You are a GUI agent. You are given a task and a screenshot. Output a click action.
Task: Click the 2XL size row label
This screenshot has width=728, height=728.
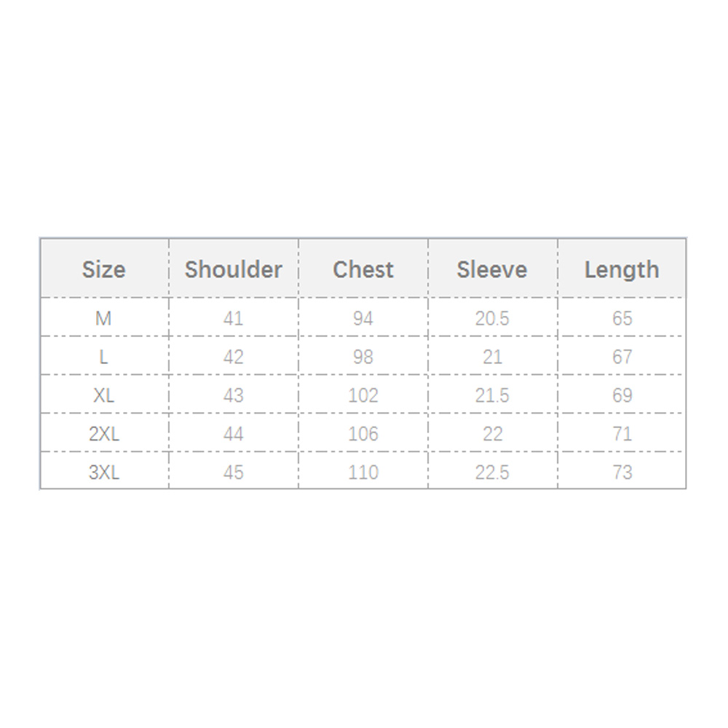[103, 434]
